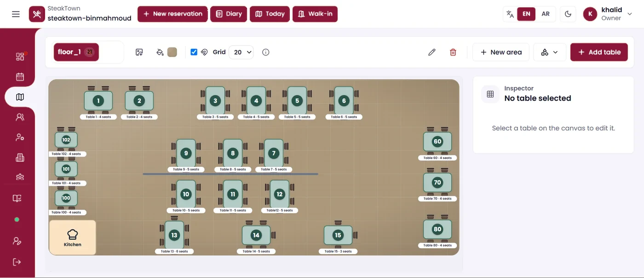Open the hamburger menu

16,14
